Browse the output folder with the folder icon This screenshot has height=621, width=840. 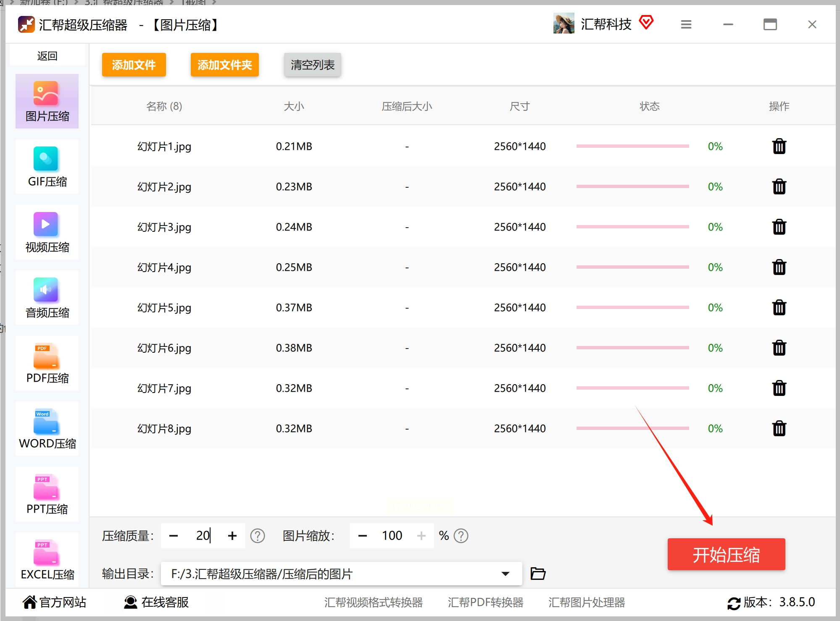pyautogui.click(x=537, y=574)
